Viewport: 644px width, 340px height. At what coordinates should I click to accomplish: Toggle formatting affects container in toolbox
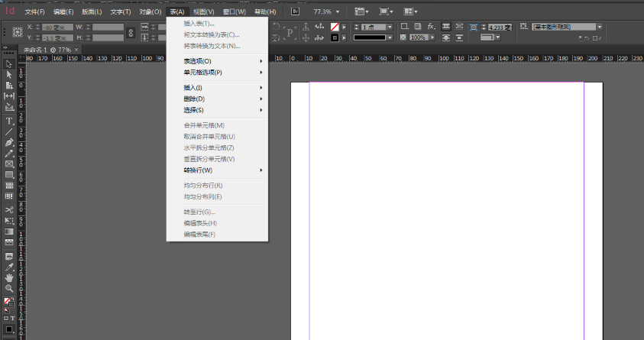point(6,318)
